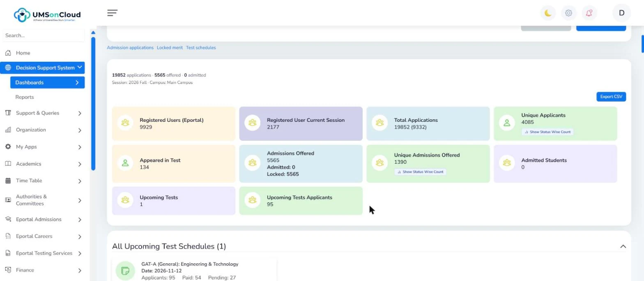Open Admission applications link
Screen dimensions: 644x281
click(x=130, y=48)
